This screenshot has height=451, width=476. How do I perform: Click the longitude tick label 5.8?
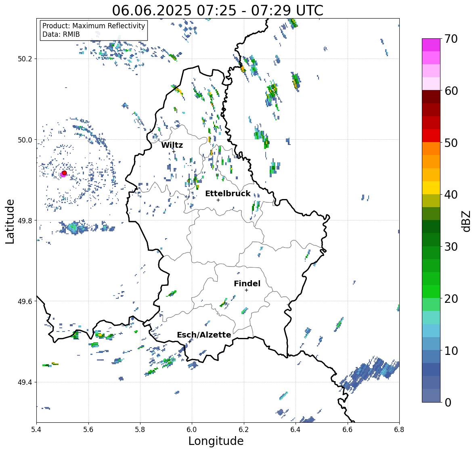(140, 430)
